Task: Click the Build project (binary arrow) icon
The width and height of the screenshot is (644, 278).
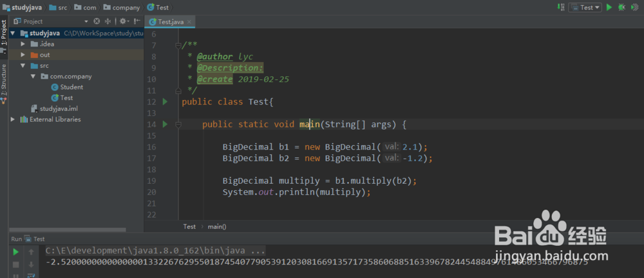Action: 561,7
